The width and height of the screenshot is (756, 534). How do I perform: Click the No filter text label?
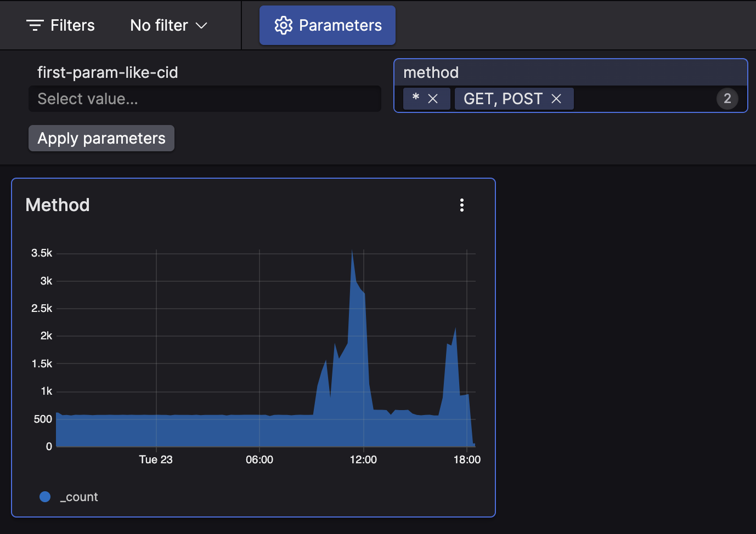[159, 25]
